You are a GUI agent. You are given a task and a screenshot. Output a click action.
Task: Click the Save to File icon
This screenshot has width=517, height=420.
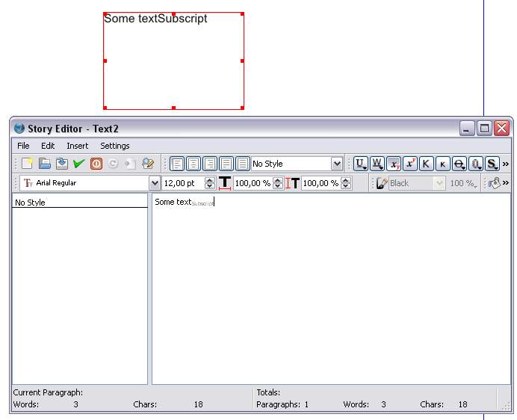click(61, 164)
